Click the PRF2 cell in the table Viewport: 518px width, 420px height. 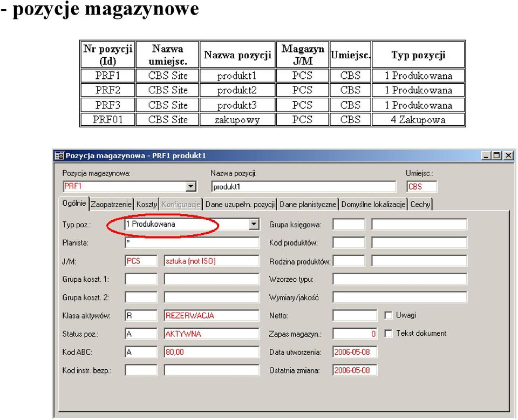[108, 90]
